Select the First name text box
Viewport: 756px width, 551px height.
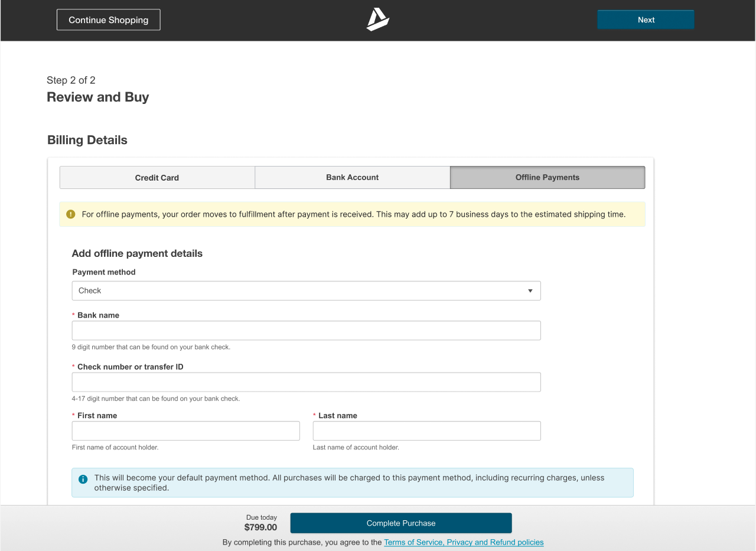tap(185, 431)
